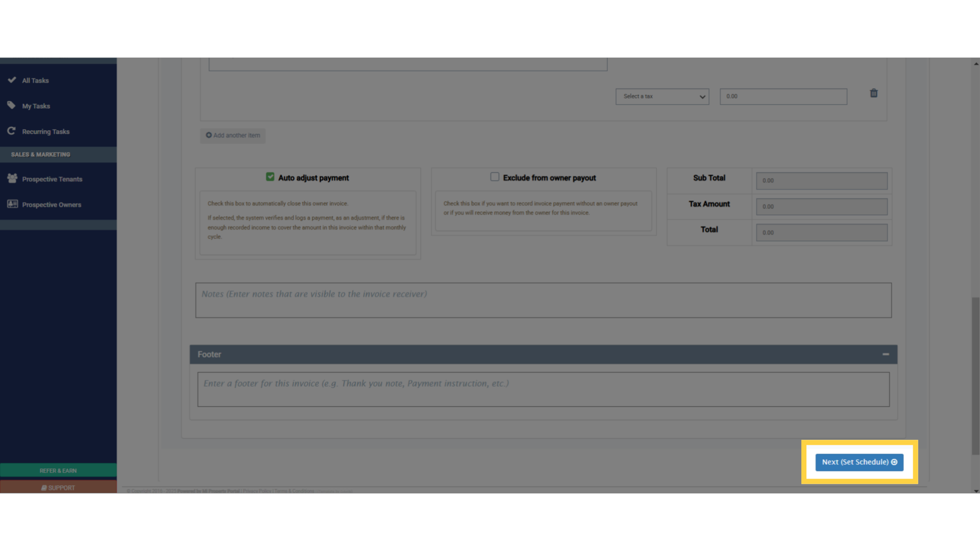Image resolution: width=980 pixels, height=551 pixels.
Task: Click the Prospective Tenants people icon
Action: pos(12,179)
